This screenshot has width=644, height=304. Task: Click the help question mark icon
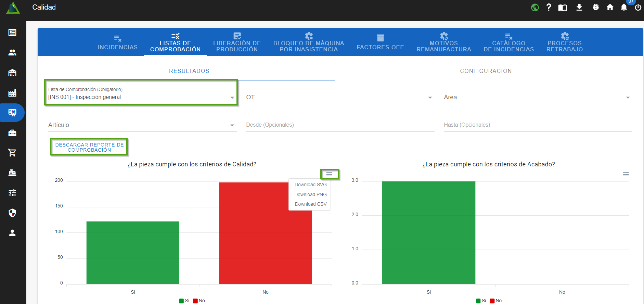(x=549, y=7)
